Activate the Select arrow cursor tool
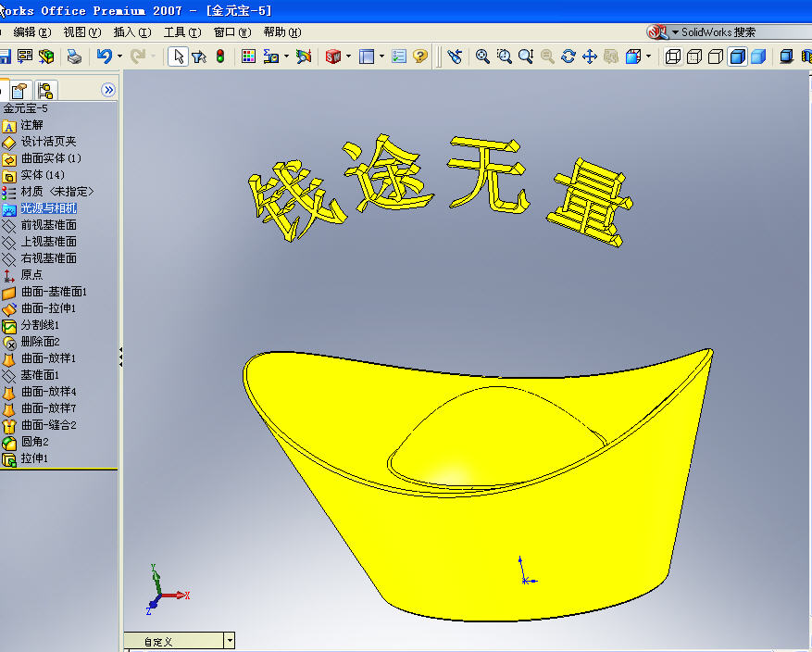The height and width of the screenshot is (652, 812). pos(178,56)
